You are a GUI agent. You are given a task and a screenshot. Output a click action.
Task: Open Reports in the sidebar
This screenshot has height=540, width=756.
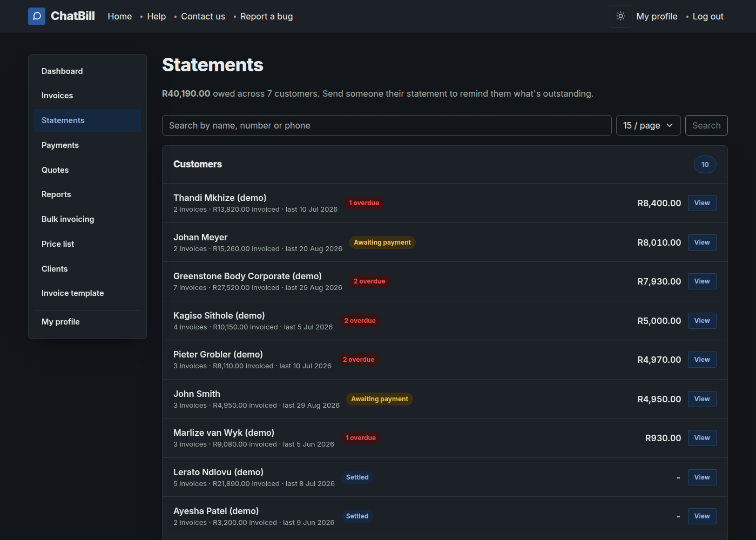click(x=87, y=194)
